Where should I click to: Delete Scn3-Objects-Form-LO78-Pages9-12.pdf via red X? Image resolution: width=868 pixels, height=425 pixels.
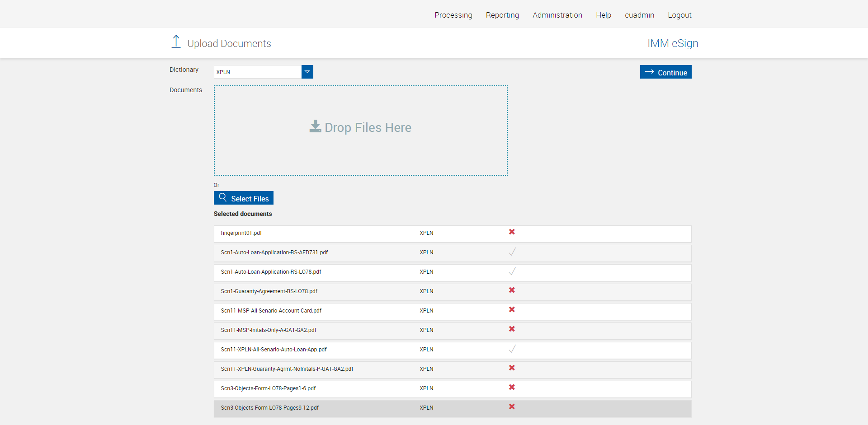[512, 407]
